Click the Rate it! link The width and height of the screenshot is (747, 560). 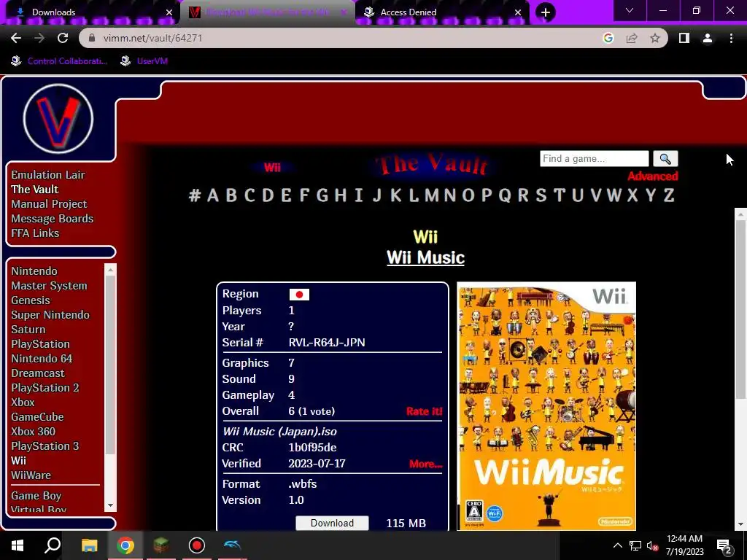[x=424, y=411]
